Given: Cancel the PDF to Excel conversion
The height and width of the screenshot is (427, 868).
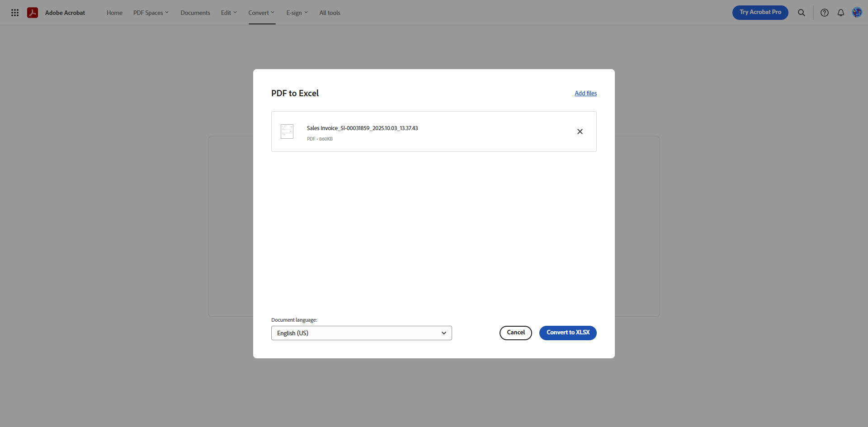Looking at the screenshot, I should pos(515,333).
